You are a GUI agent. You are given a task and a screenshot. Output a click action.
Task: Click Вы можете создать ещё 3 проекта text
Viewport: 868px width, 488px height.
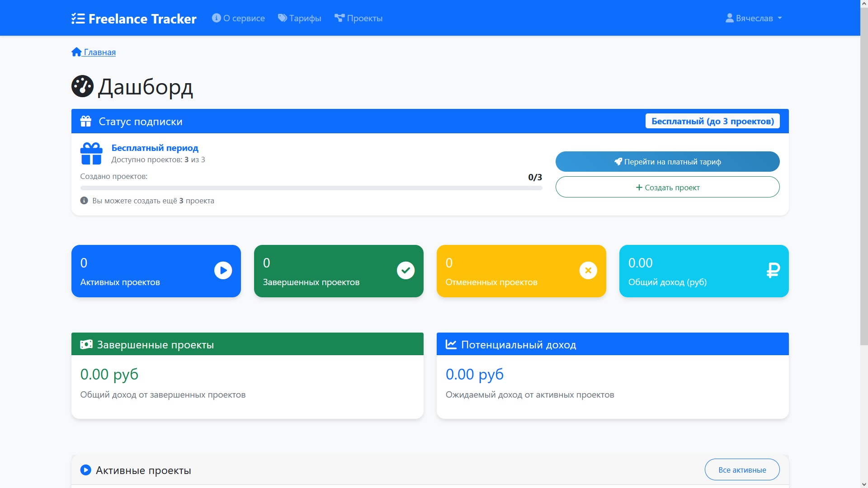(153, 201)
